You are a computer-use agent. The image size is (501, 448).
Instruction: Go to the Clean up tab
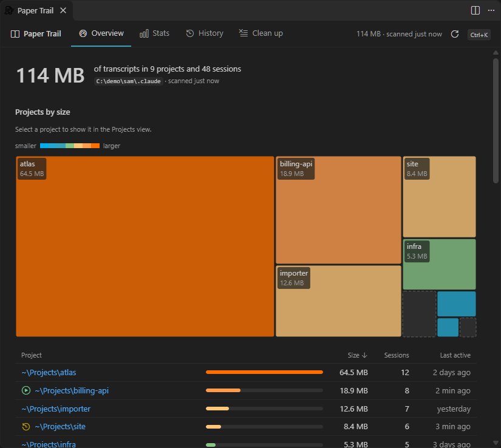[x=261, y=33]
